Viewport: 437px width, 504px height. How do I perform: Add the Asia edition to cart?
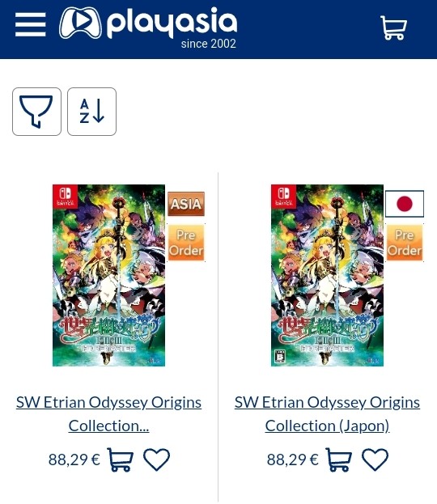pyautogui.click(x=120, y=460)
